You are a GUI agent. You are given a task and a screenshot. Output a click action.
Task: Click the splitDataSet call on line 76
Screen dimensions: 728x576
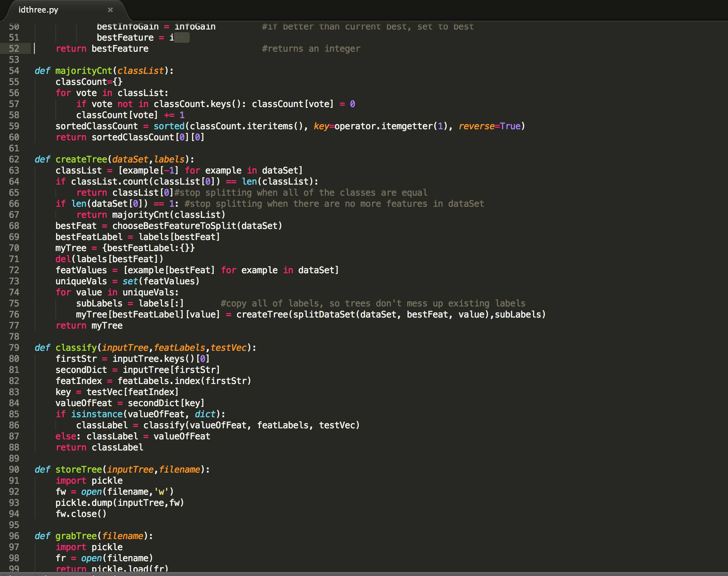coord(323,315)
